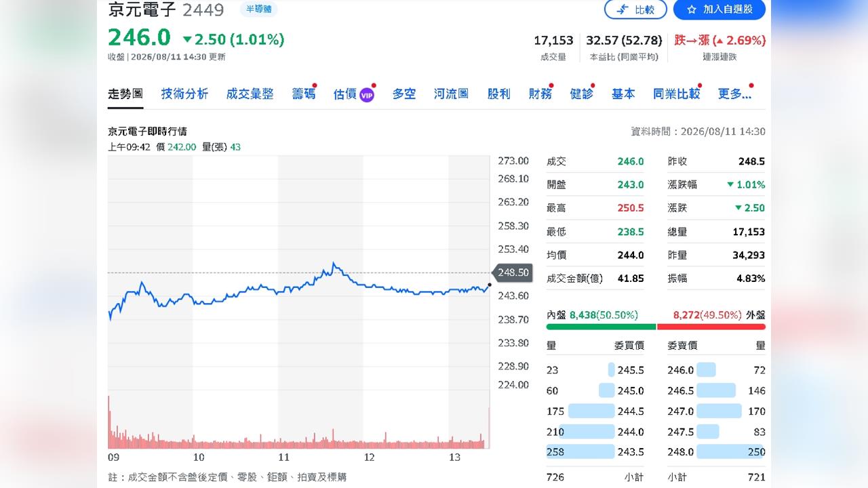This screenshot has height=488, width=868.
Task: Click the 振幅 4.83% value
Action: tap(751, 279)
